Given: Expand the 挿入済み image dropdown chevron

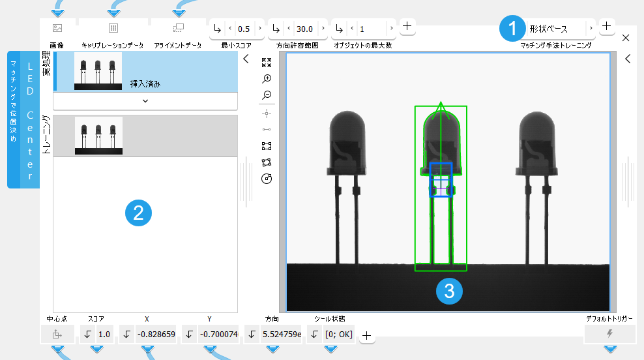Looking at the screenshot, I should pyautogui.click(x=145, y=101).
